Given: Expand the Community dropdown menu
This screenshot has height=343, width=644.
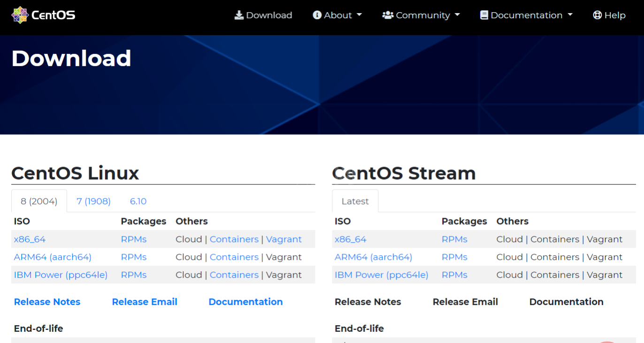Looking at the screenshot, I should (x=421, y=15).
